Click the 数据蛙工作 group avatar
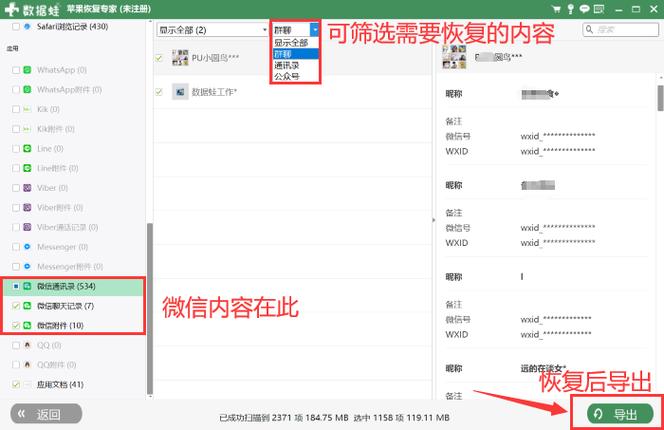Screen dimensions: 664x430 pyautogui.click(x=180, y=92)
